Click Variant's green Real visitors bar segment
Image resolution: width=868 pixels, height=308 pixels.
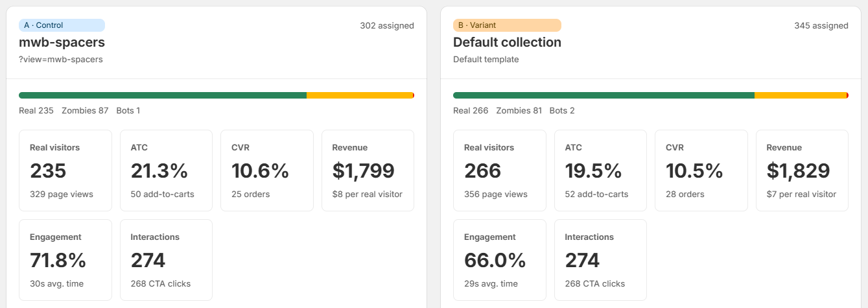coord(604,95)
